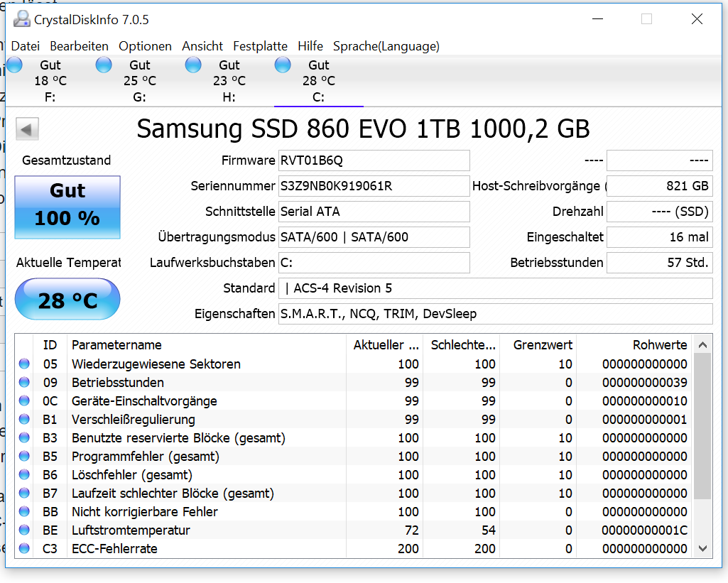This screenshot has height=583, width=728.
Task: Click the Schlechte... column header
Action: (462, 345)
